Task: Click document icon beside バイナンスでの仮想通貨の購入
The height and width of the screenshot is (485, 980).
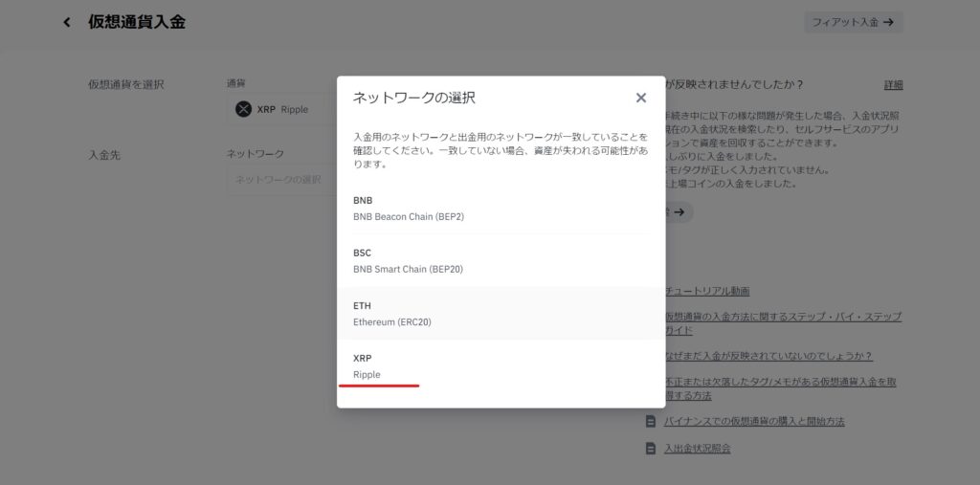Action: pyautogui.click(x=651, y=421)
